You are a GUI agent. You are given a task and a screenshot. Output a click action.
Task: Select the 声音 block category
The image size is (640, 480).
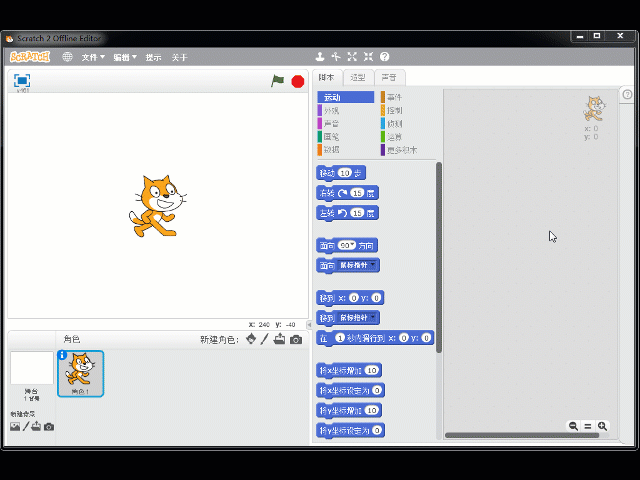(x=345, y=124)
